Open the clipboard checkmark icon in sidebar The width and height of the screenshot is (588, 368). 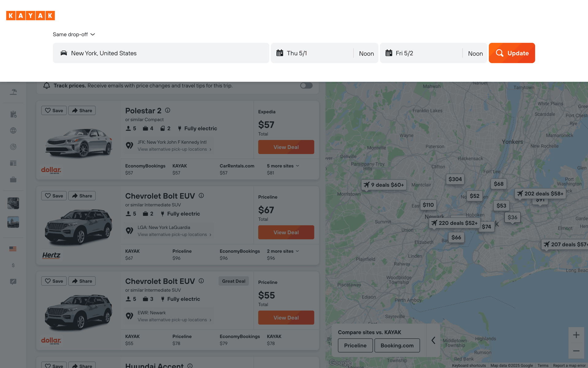[x=13, y=114]
